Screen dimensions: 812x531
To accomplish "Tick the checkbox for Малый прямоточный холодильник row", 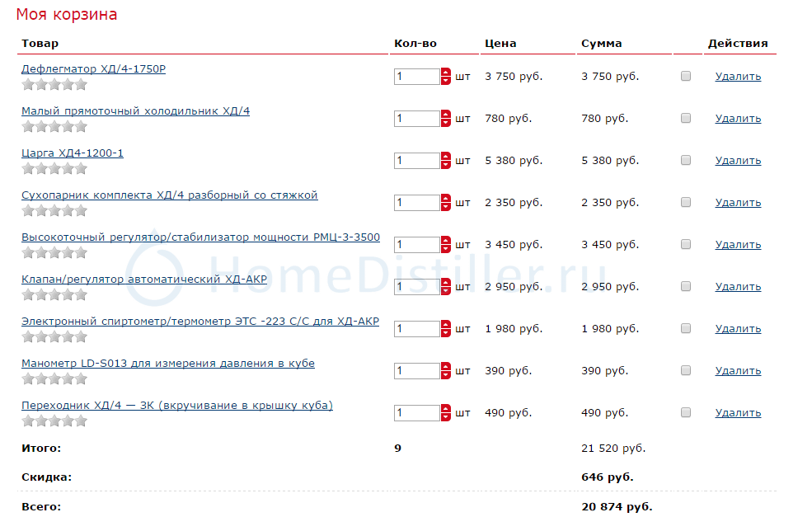I will tap(686, 118).
